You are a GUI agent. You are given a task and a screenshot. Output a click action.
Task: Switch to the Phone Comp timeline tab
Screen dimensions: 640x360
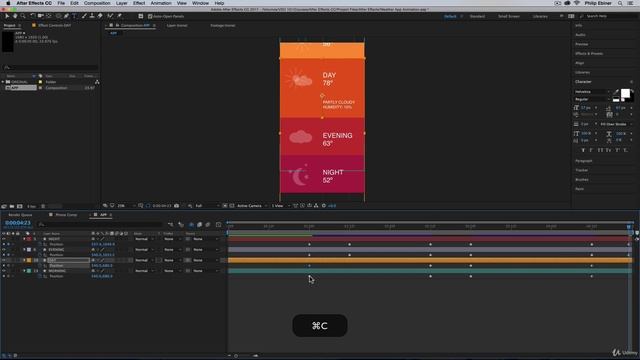[x=66, y=215]
